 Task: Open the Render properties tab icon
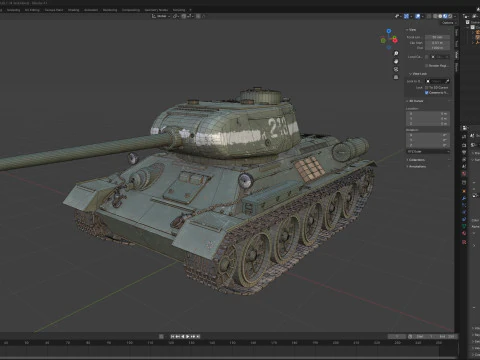click(x=464, y=145)
